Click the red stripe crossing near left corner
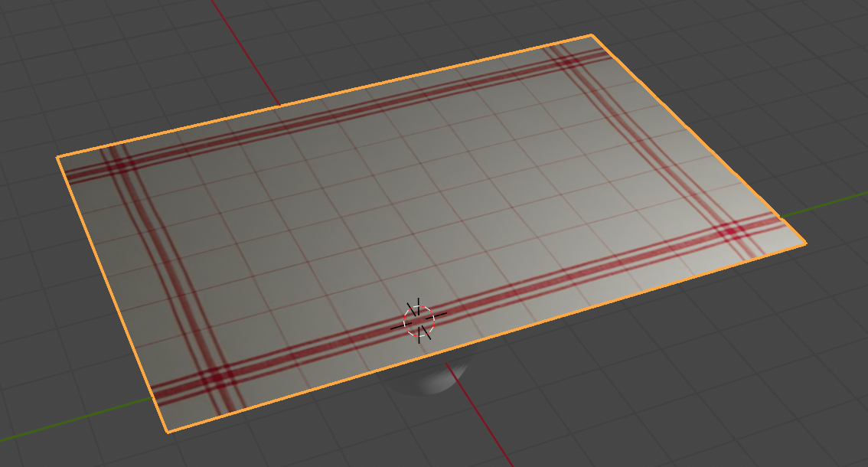Screen dimensions: 868x467 tap(119, 163)
